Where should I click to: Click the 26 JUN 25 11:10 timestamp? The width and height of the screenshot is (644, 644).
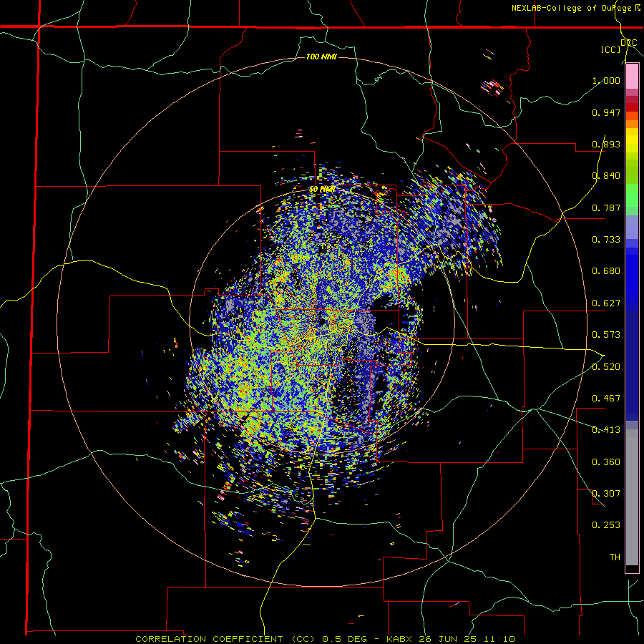coord(467,639)
